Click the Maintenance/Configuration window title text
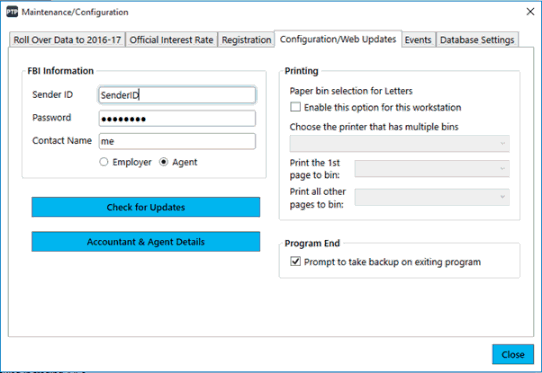 click(75, 12)
